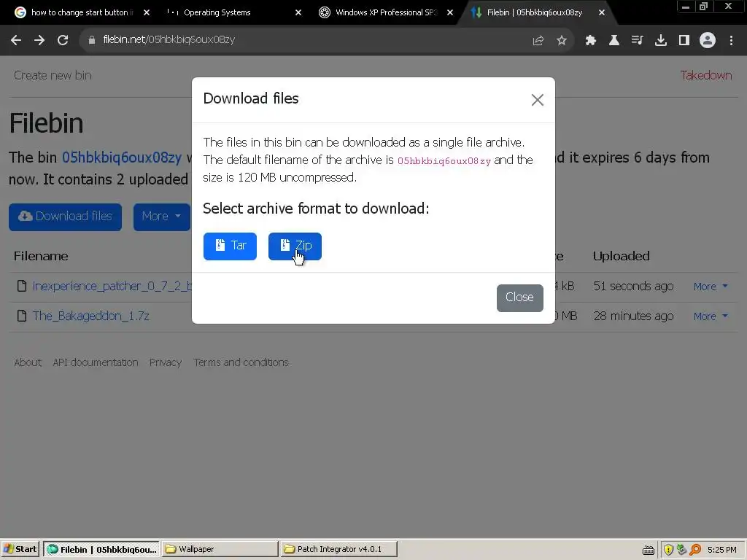Select the Filebin browser tab
This screenshot has height=560, width=747.
pos(535,12)
